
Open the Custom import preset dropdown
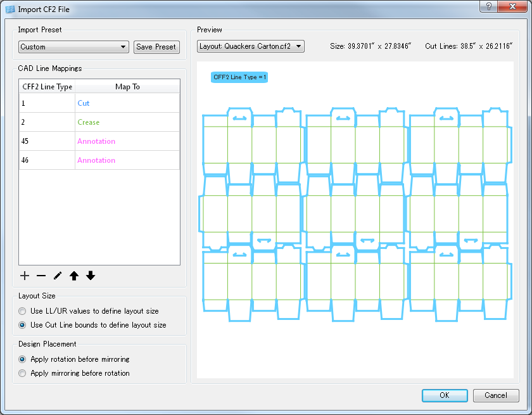tap(73, 47)
